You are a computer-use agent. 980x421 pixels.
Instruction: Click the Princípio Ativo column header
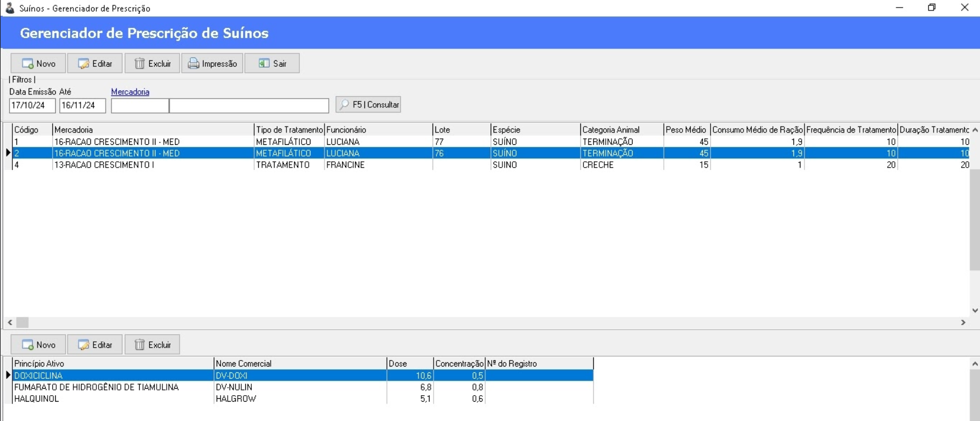click(x=113, y=364)
